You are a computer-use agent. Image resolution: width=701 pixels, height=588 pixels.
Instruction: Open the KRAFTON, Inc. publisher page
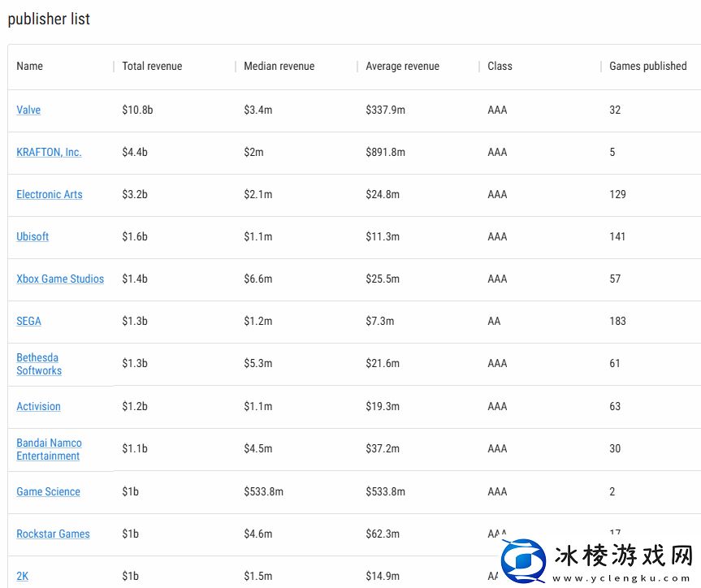(x=49, y=152)
